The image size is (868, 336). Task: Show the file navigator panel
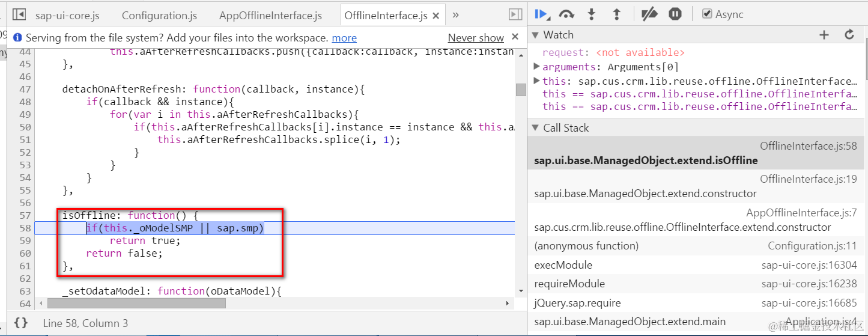point(19,14)
